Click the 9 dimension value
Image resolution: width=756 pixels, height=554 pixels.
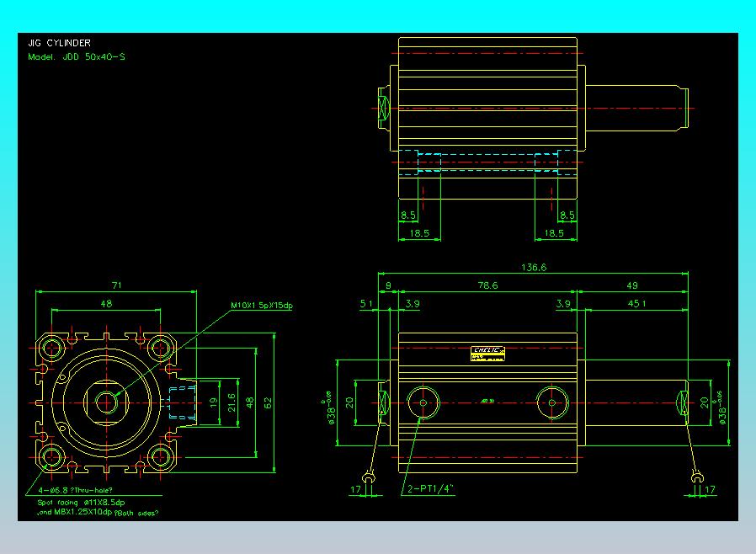[389, 285]
